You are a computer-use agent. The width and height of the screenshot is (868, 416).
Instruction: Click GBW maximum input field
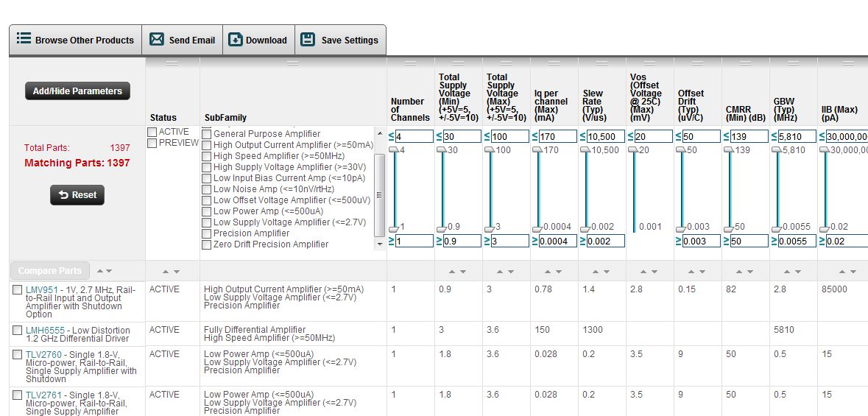click(797, 136)
